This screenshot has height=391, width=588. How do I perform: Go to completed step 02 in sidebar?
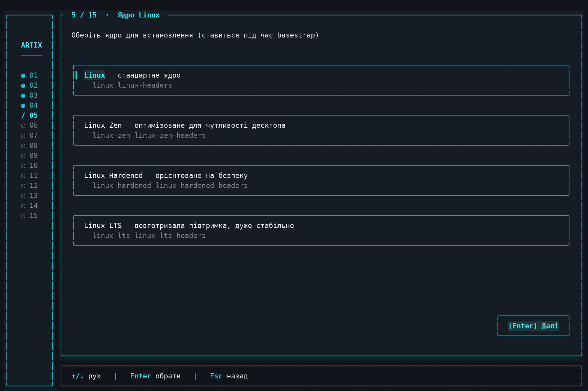point(29,85)
